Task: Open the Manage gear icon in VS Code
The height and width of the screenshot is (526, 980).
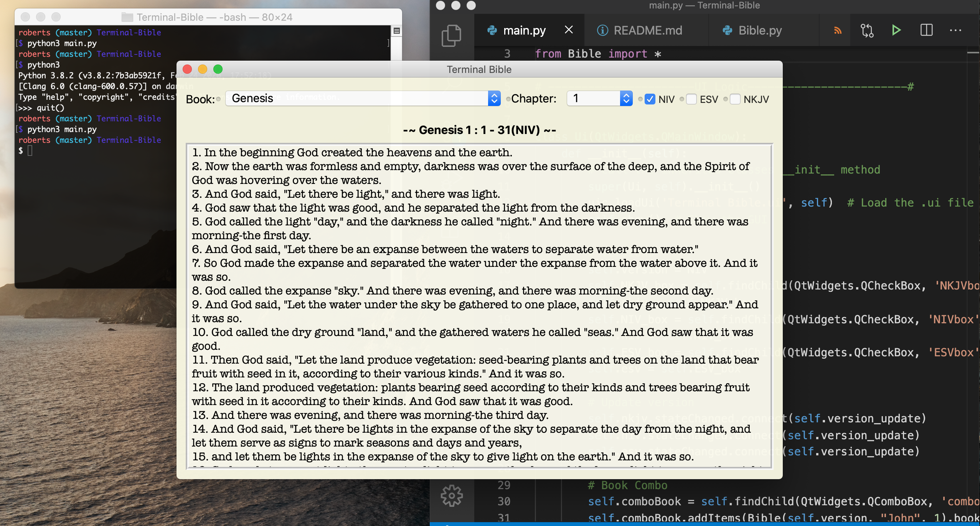Action: point(452,496)
